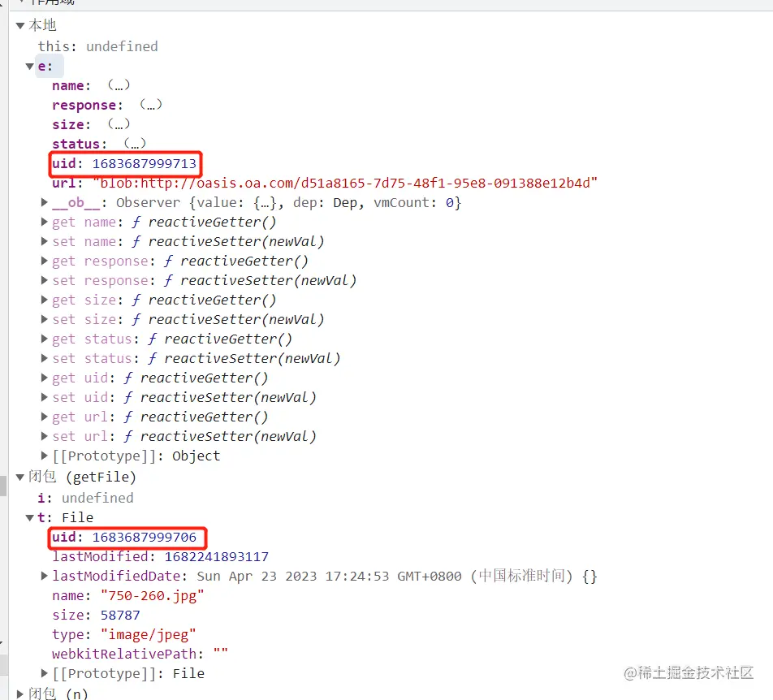Collapse the t: File node
The image size is (773, 700).
click(x=30, y=517)
